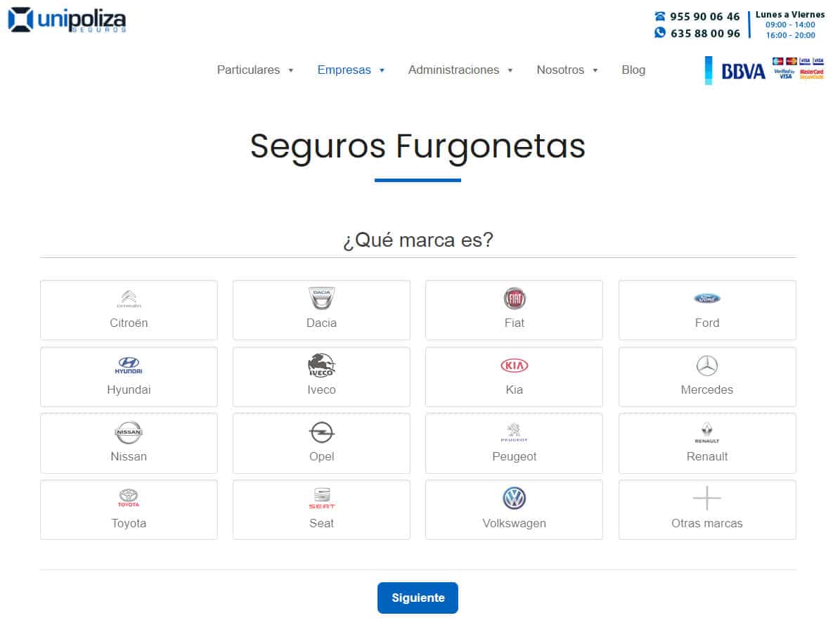The width and height of the screenshot is (840, 625).
Task: Choose Renault as the van brand
Action: pos(706,443)
